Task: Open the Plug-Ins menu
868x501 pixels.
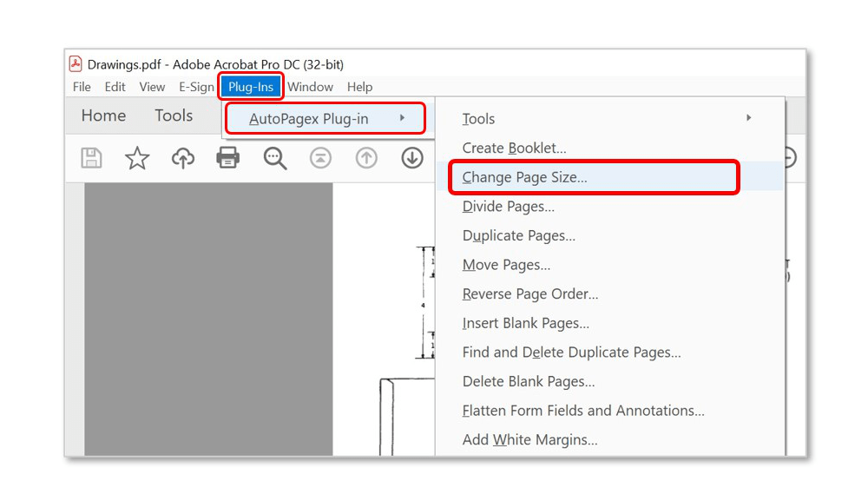Action: coord(251,87)
